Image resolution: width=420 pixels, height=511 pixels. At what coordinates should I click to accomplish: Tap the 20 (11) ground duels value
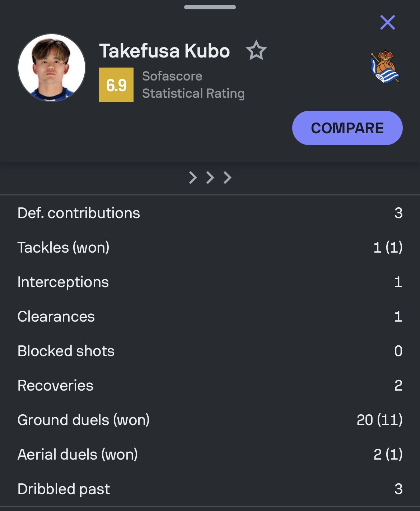point(379,420)
